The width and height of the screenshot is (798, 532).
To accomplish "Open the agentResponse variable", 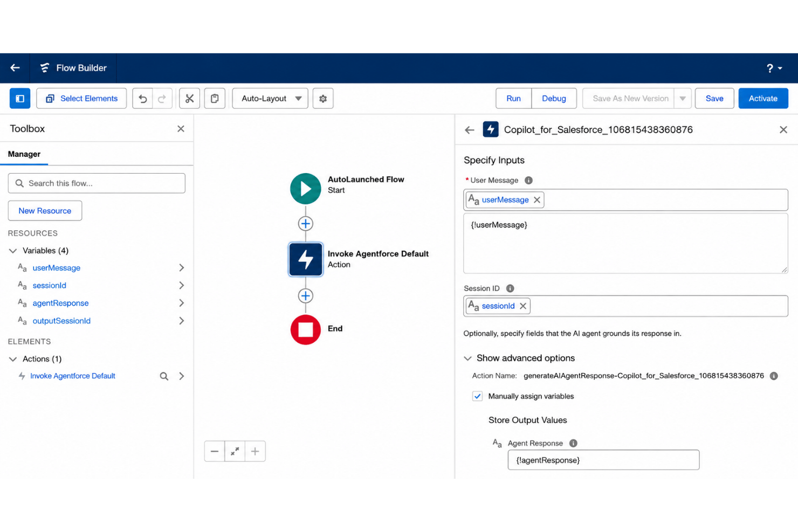I will pyautogui.click(x=60, y=303).
